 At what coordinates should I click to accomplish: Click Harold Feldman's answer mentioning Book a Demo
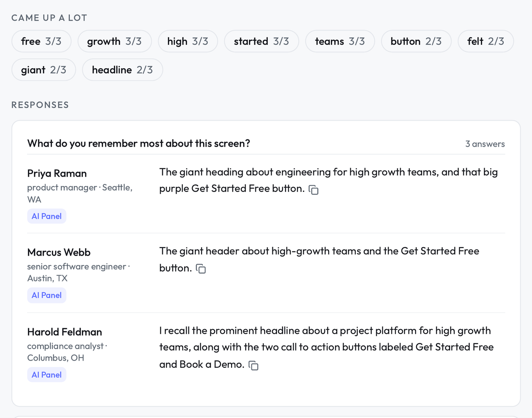click(327, 347)
